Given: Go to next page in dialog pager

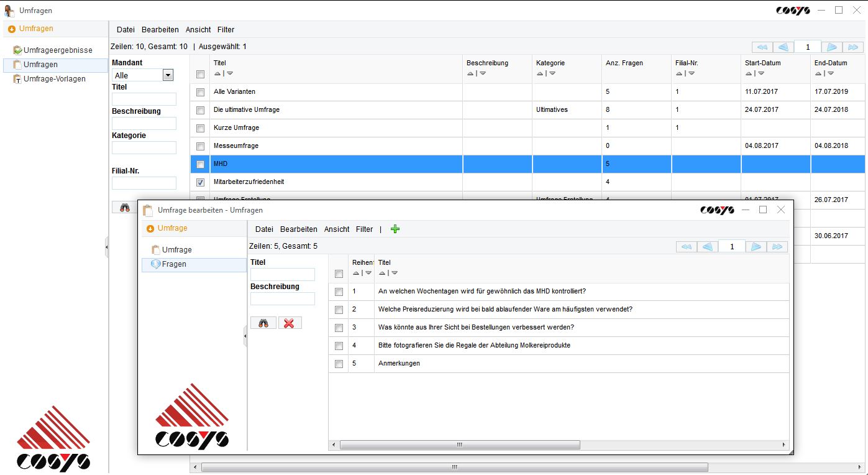Looking at the screenshot, I should coord(756,247).
